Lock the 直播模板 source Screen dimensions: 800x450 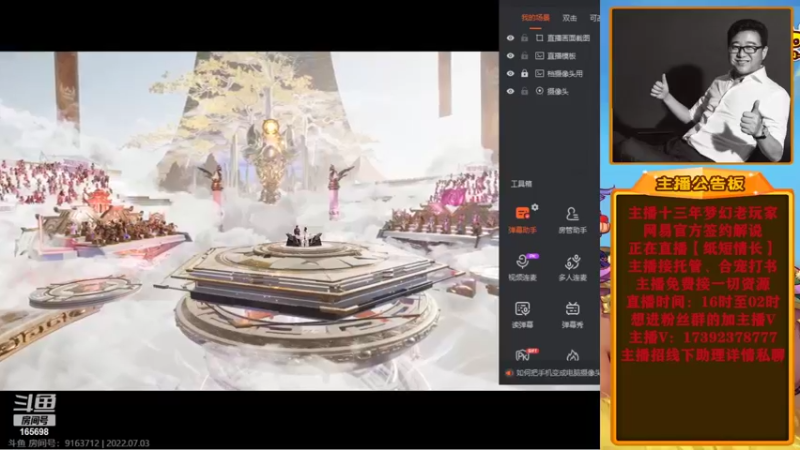click(524, 56)
